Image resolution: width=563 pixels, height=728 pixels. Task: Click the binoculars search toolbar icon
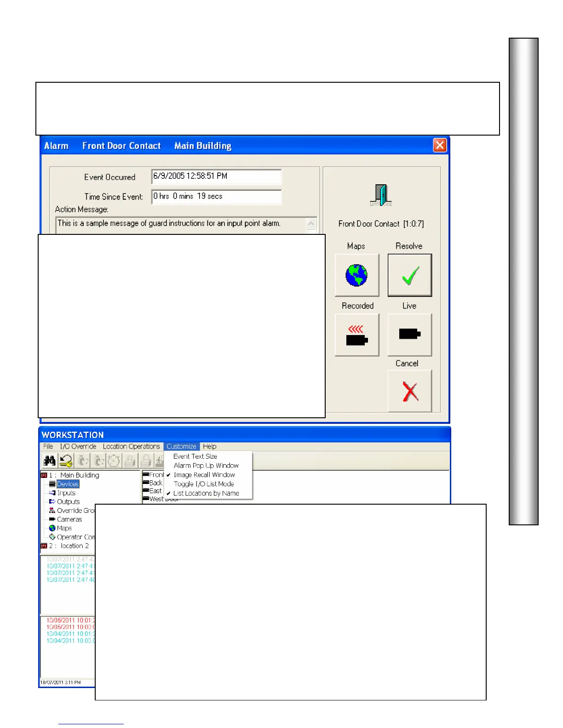coord(50,461)
